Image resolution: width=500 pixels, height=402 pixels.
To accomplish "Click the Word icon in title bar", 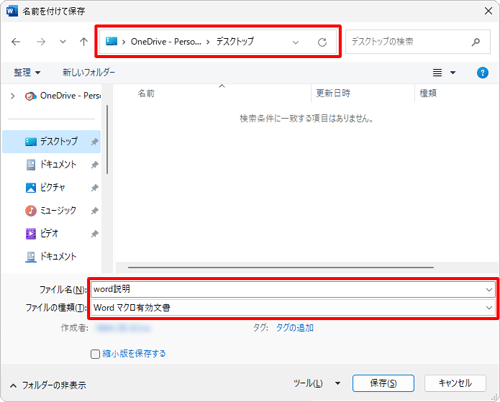I will [12, 11].
